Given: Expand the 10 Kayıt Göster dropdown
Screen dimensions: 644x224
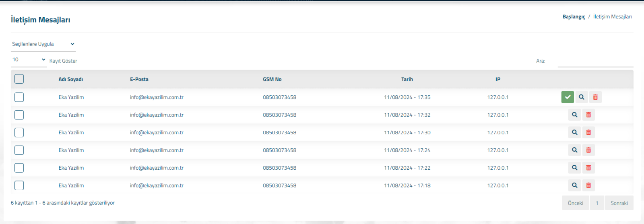Looking at the screenshot, I should (x=29, y=60).
